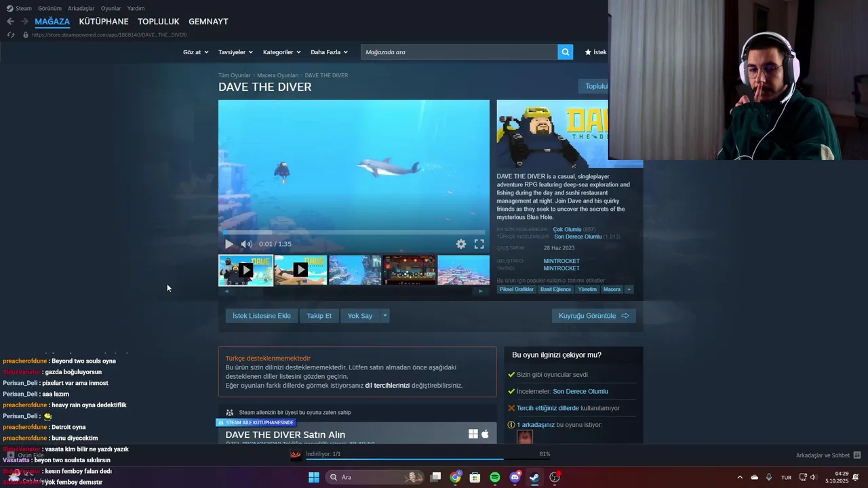Open Microsoft Store from taskbar
The height and width of the screenshot is (488, 868).
pyautogui.click(x=475, y=477)
